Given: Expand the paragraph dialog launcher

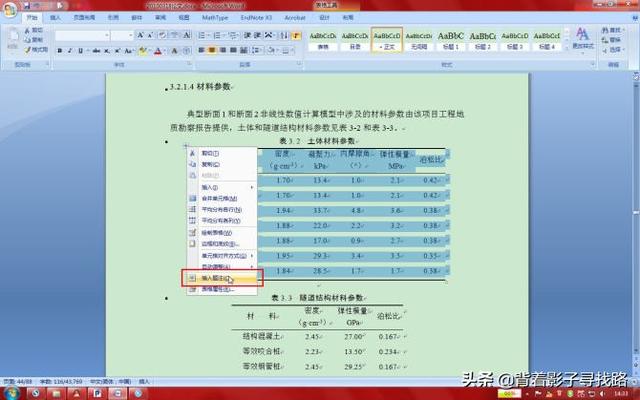Looking at the screenshot, I should 299,64.
